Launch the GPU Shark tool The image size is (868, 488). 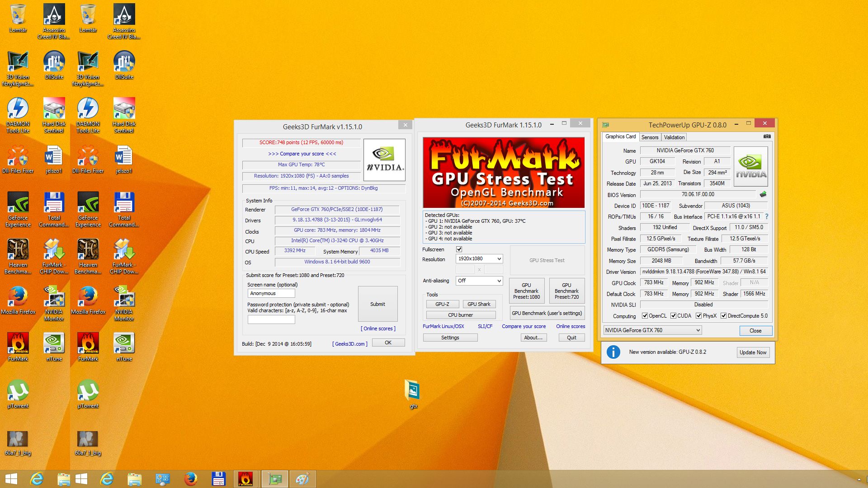479,304
